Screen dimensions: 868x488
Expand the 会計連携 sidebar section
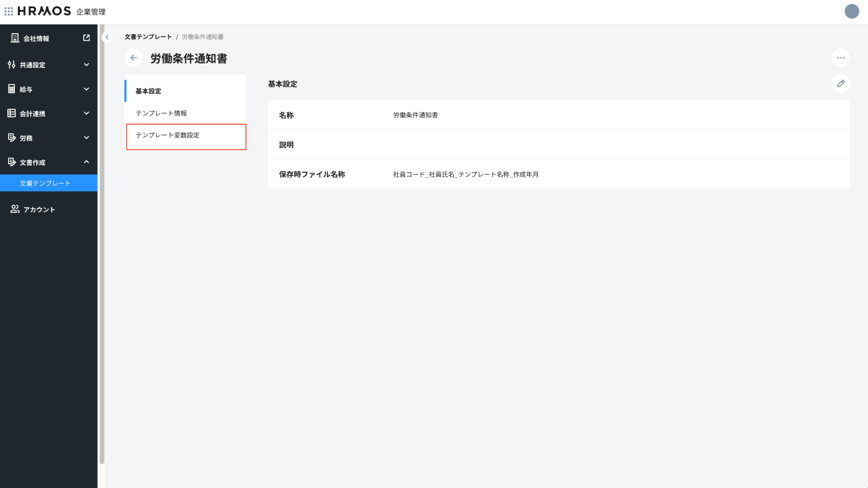86,114
